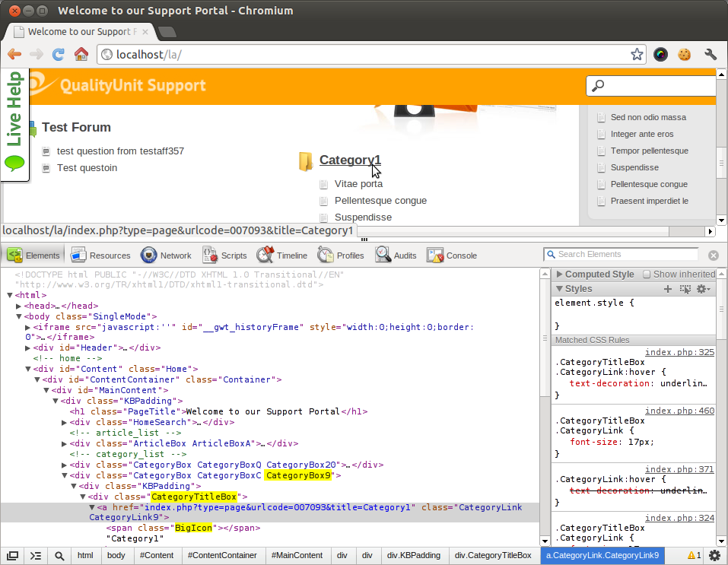The image size is (728, 565).
Task: Open DevTools settings gear icon
Action: tap(714, 556)
